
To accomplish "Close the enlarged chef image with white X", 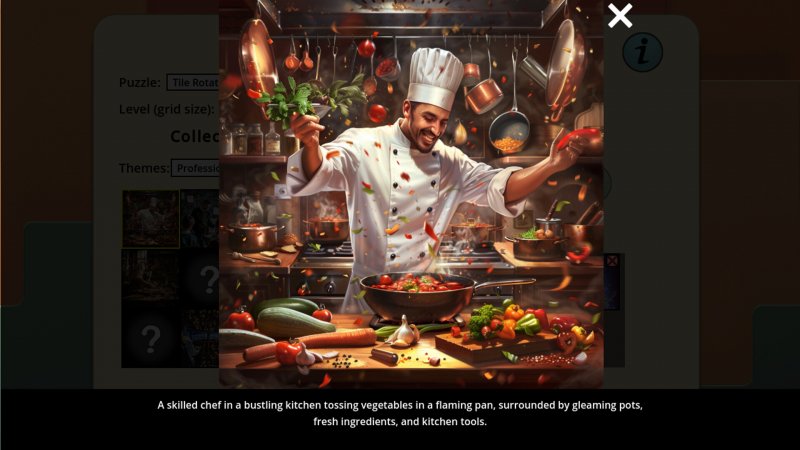I will [x=620, y=16].
